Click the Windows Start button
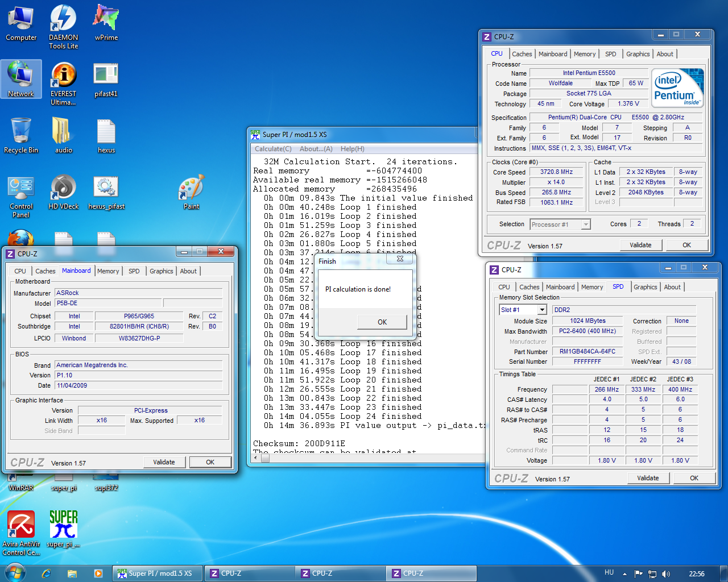The image size is (728, 582). click(x=15, y=573)
